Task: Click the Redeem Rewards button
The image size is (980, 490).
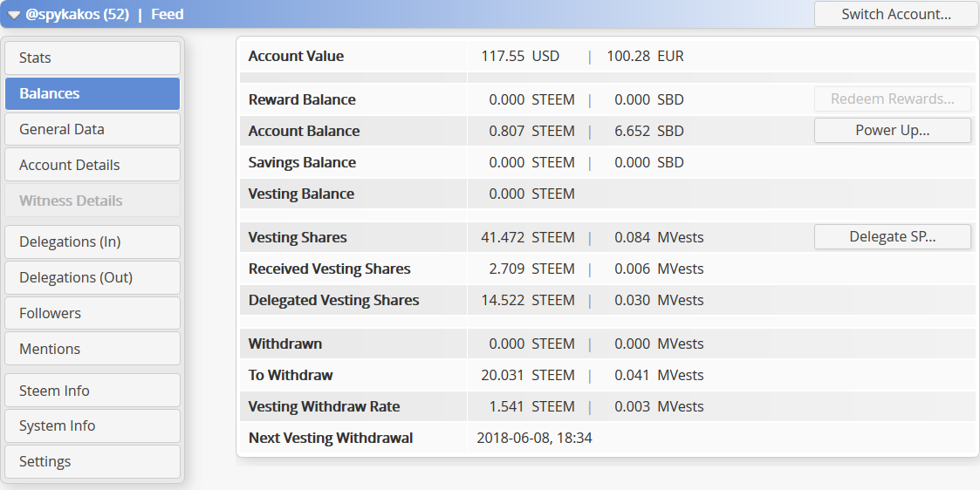Action: tap(893, 99)
